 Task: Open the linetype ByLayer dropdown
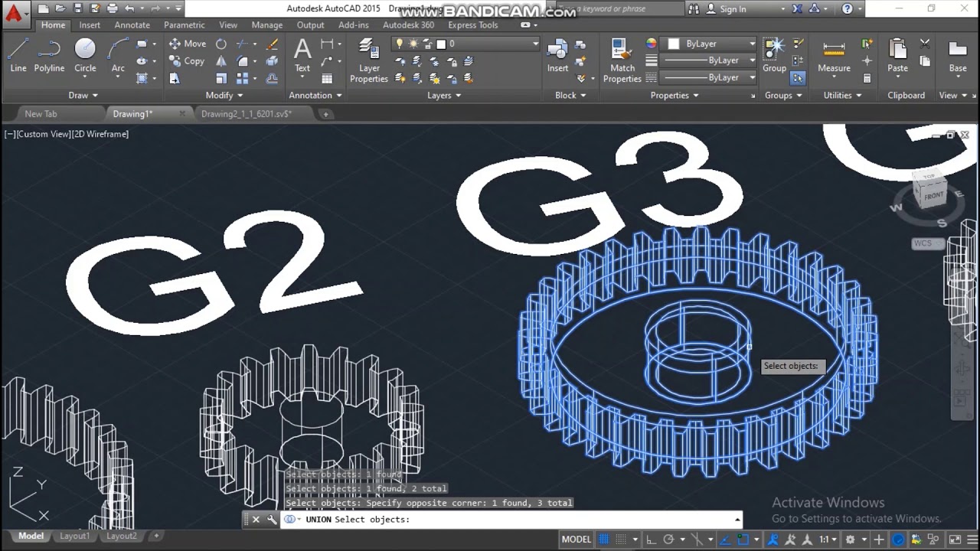[x=710, y=78]
